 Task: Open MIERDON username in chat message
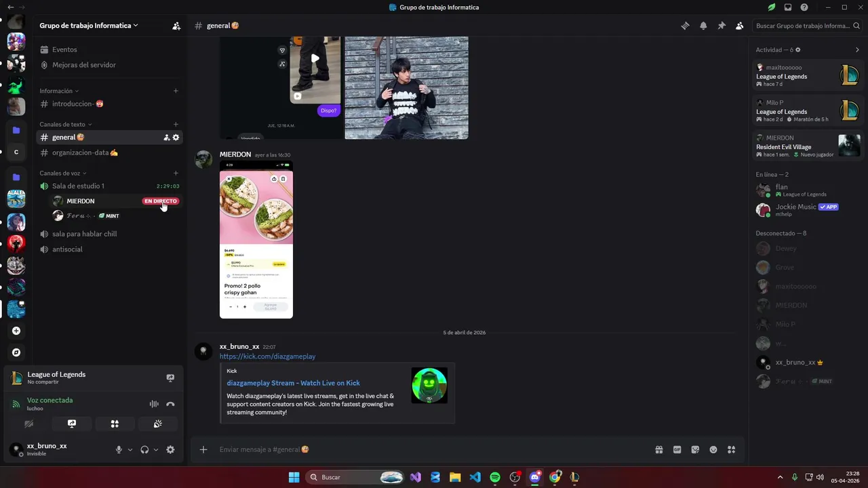tap(235, 155)
